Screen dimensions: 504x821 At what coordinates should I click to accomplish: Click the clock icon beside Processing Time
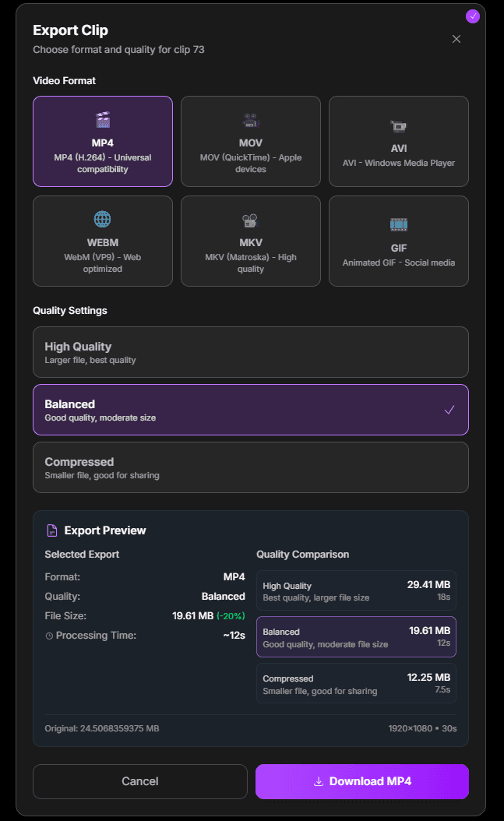click(49, 635)
